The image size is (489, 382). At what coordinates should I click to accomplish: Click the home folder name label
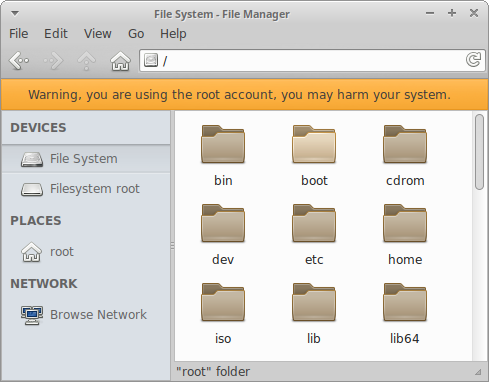[405, 260]
